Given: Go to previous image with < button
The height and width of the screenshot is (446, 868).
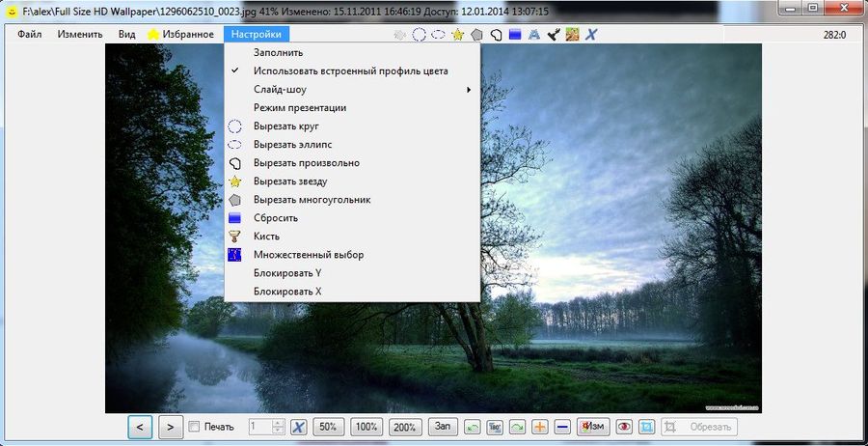Looking at the screenshot, I should coord(140,427).
